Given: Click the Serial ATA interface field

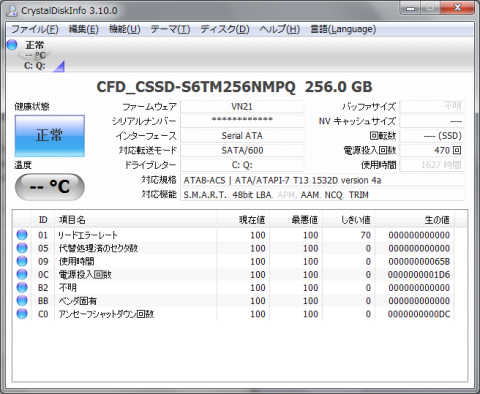Looking at the screenshot, I should tap(242, 136).
